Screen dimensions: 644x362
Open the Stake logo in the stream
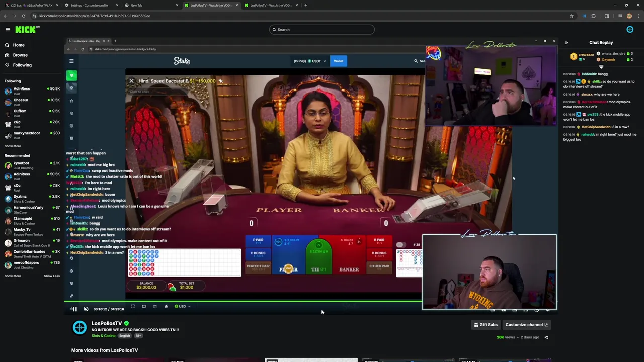coord(182,61)
